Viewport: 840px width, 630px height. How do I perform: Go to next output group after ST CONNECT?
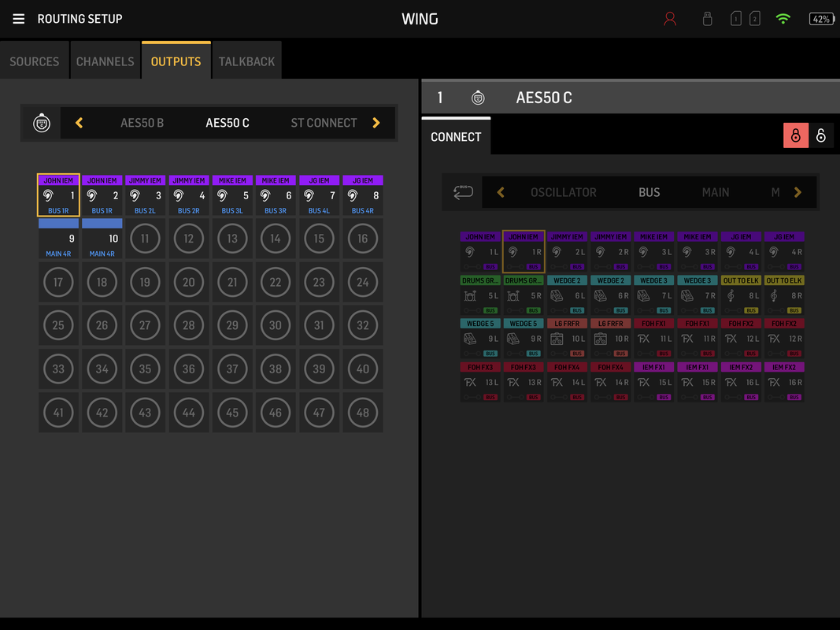376,123
